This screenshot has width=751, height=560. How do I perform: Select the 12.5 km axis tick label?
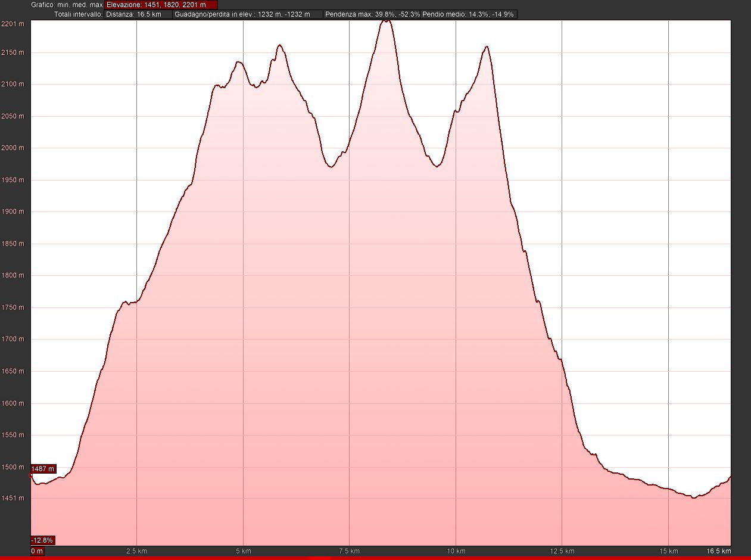pos(562,551)
